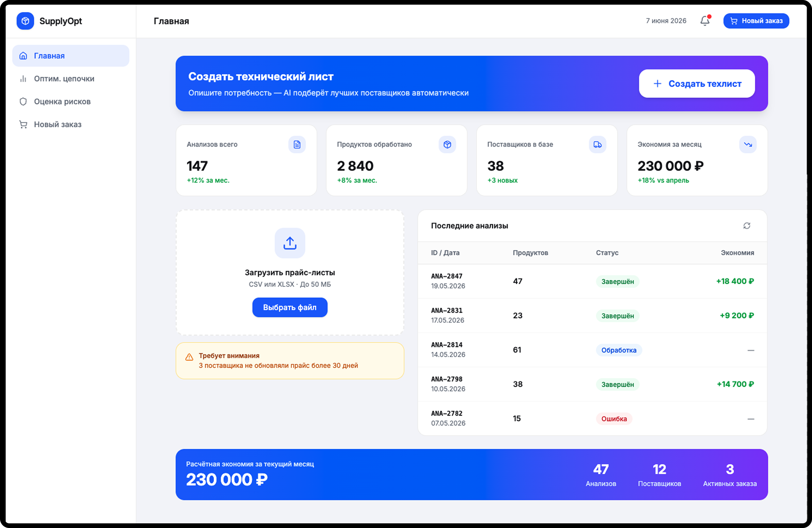The height and width of the screenshot is (528, 812).
Task: Click the Ошибка status badge
Action: [x=614, y=419]
